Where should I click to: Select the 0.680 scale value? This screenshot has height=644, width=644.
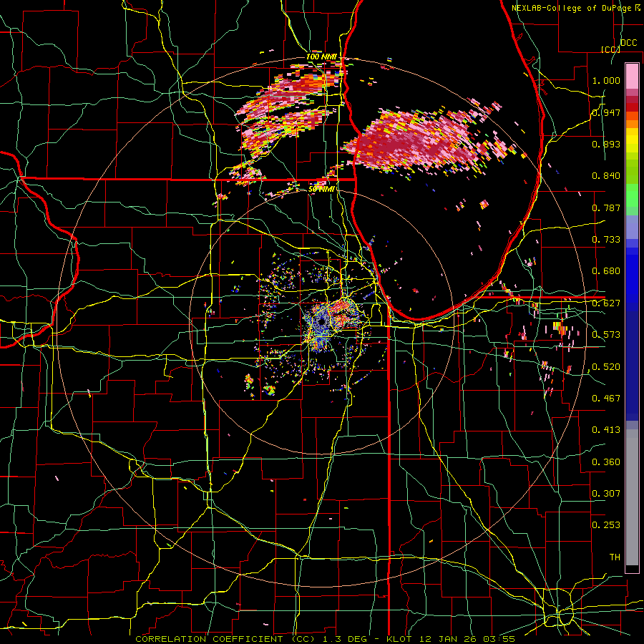(x=606, y=271)
